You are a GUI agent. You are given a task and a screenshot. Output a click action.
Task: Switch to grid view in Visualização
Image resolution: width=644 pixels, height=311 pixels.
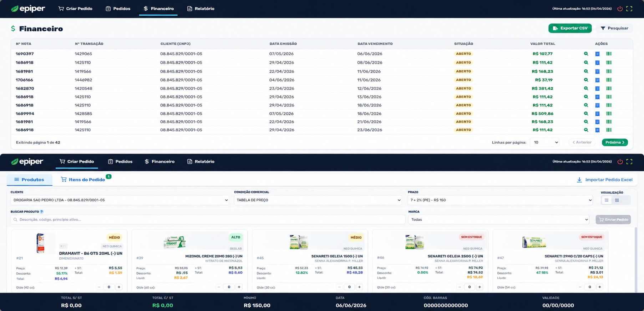pyautogui.click(x=617, y=200)
